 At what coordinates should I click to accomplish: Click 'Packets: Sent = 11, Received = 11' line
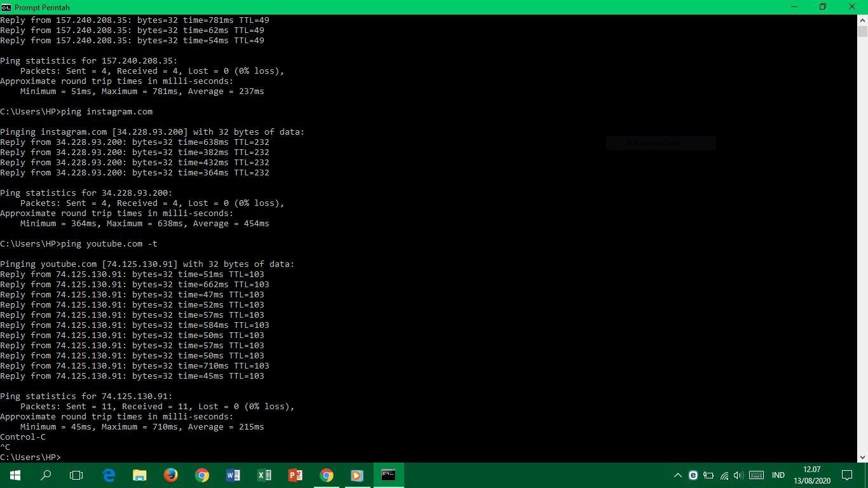[x=158, y=407]
